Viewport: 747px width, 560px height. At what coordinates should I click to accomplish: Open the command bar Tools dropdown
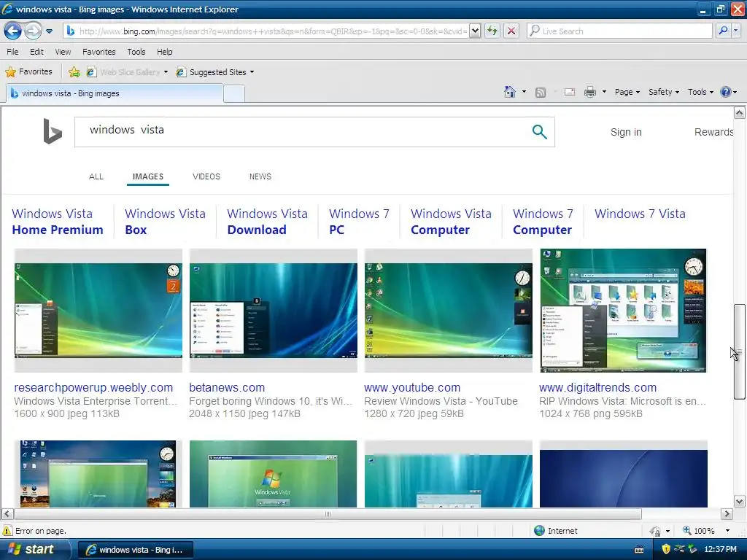tap(700, 92)
